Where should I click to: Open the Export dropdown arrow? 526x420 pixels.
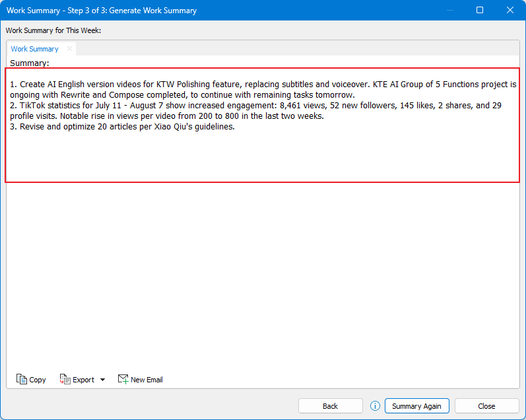(x=103, y=380)
